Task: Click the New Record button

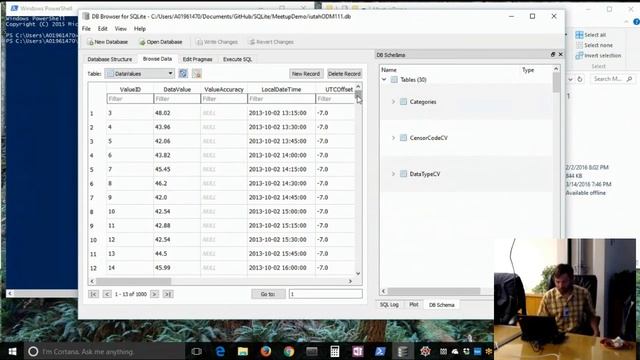Action: [306, 74]
